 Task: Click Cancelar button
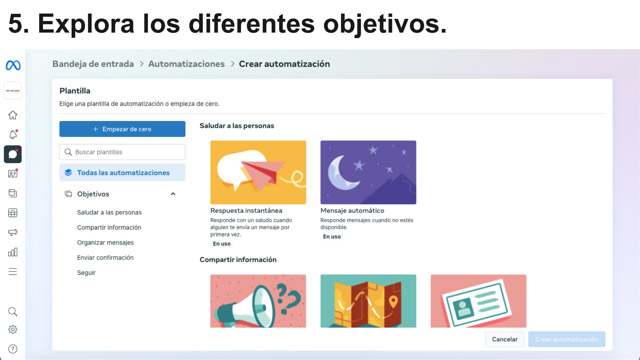pyautogui.click(x=504, y=339)
